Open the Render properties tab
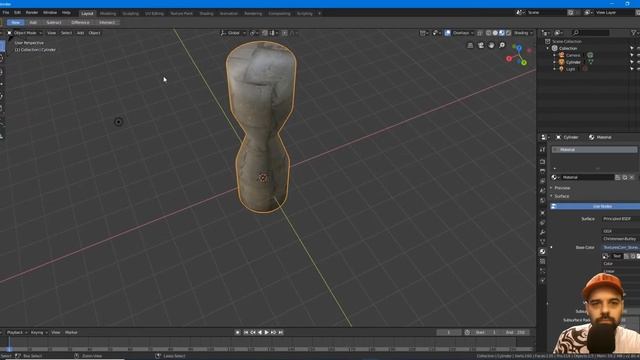Image resolution: width=640 pixels, height=360 pixels. 542,162
